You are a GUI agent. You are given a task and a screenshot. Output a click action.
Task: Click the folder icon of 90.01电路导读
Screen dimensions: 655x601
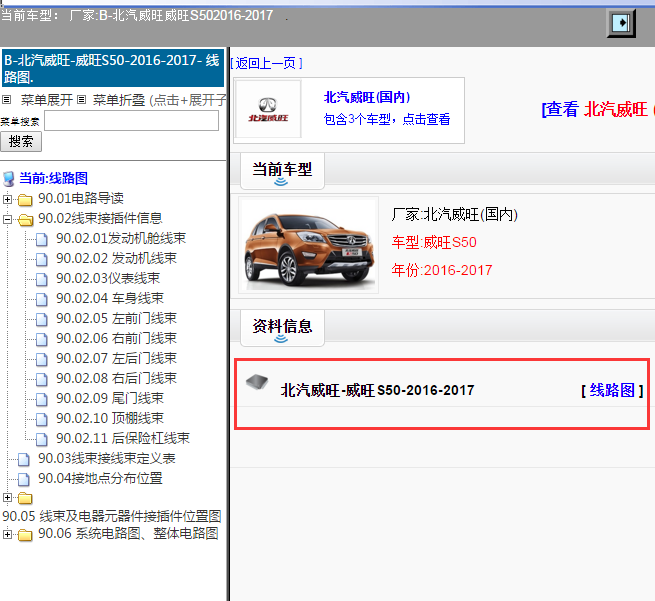pos(25,200)
